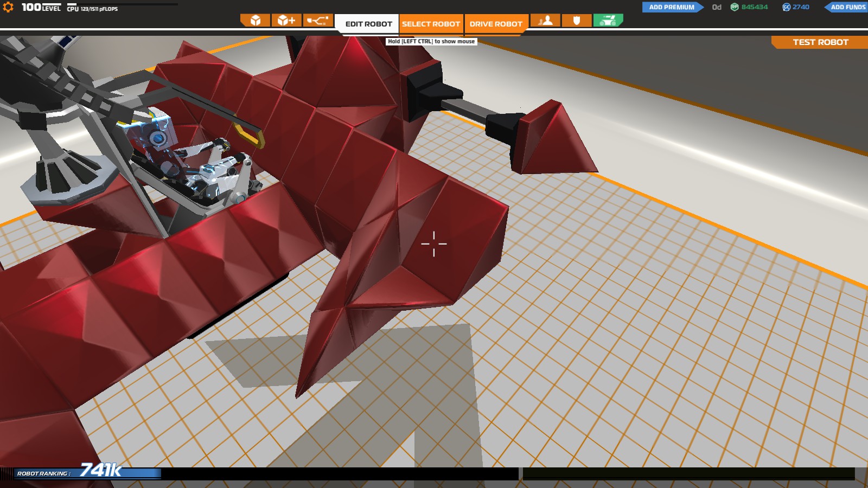Image resolution: width=868 pixels, height=488 pixels.
Task: Click Add Funds button
Action: (846, 7)
